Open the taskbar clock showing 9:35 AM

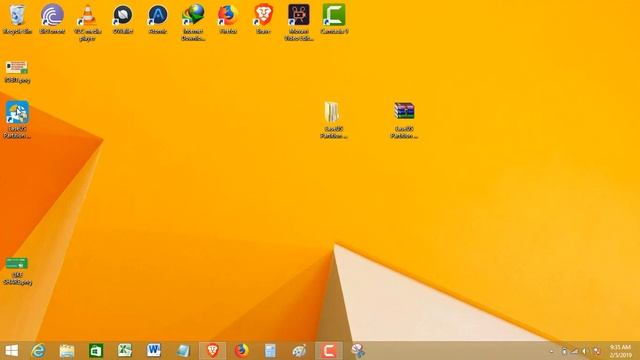pos(620,351)
